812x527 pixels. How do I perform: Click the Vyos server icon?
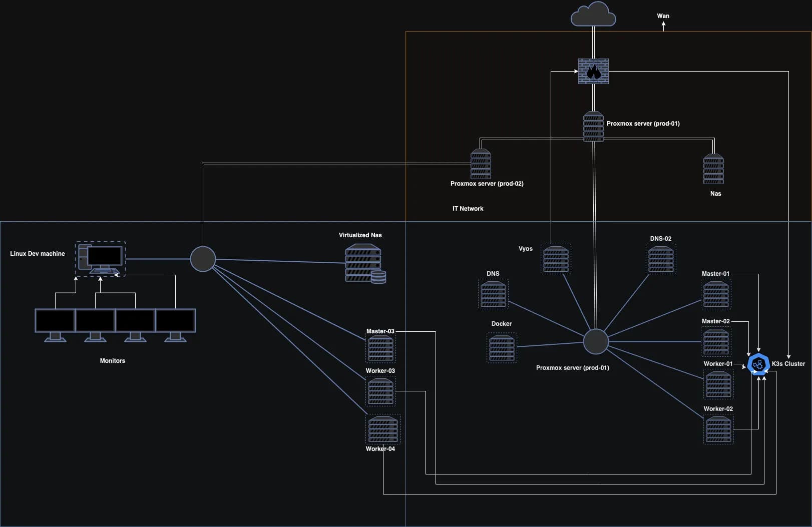pos(556,259)
